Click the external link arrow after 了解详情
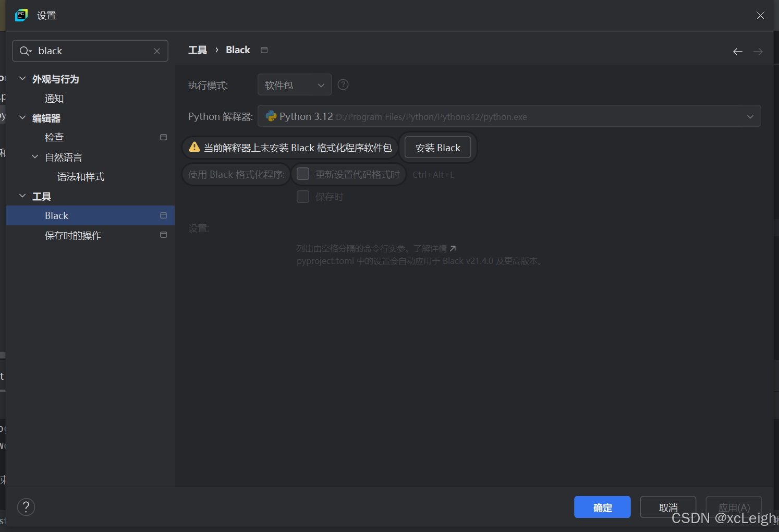The image size is (779, 532). click(x=453, y=248)
